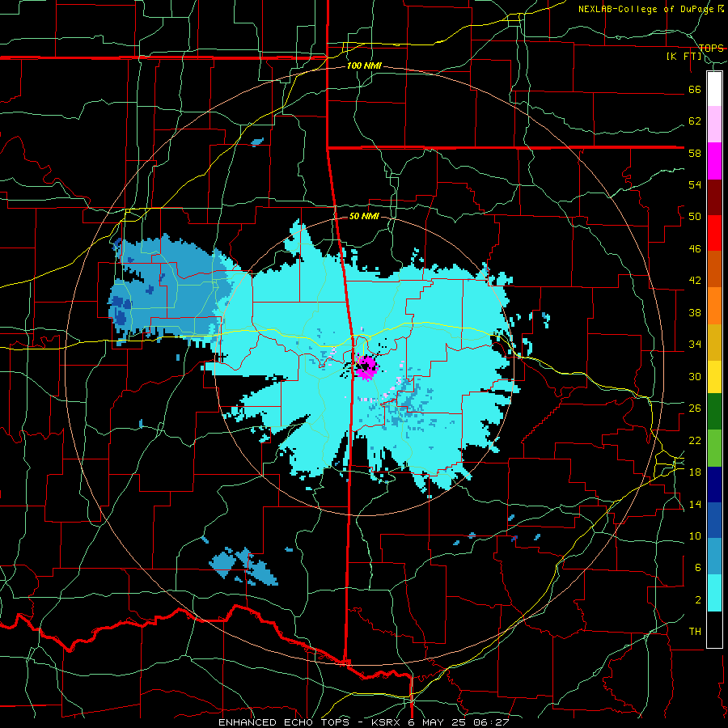Click the magenta echo core at radar center
The image size is (728, 728).
(366, 366)
